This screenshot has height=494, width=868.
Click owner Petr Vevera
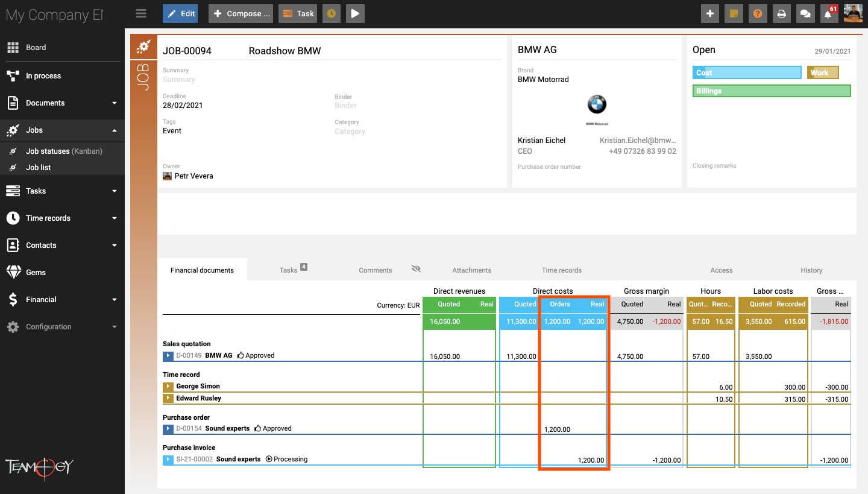193,176
